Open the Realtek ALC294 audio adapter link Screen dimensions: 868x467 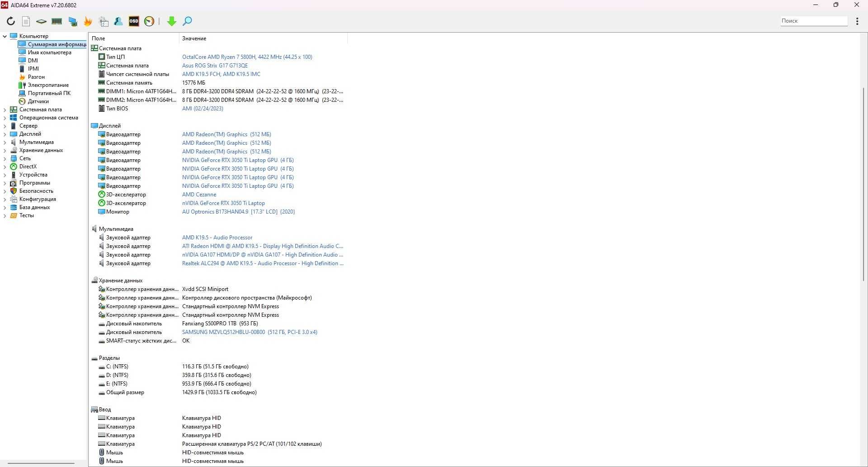pyautogui.click(x=263, y=263)
